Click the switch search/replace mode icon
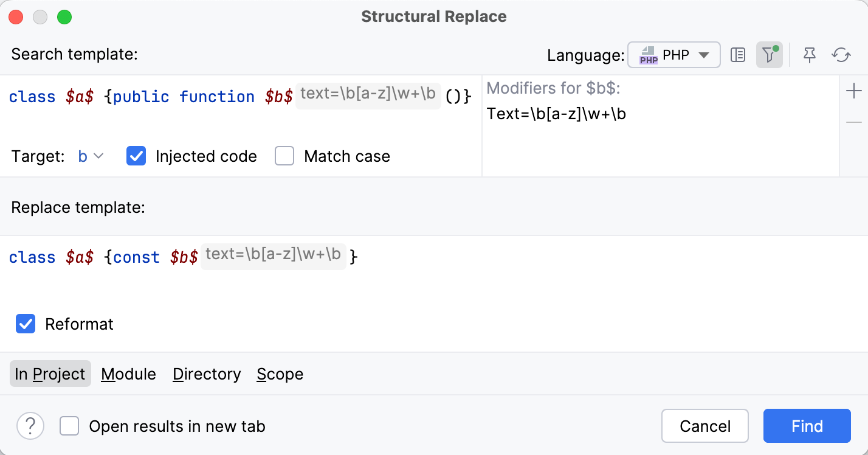868x455 pixels. pos(841,55)
